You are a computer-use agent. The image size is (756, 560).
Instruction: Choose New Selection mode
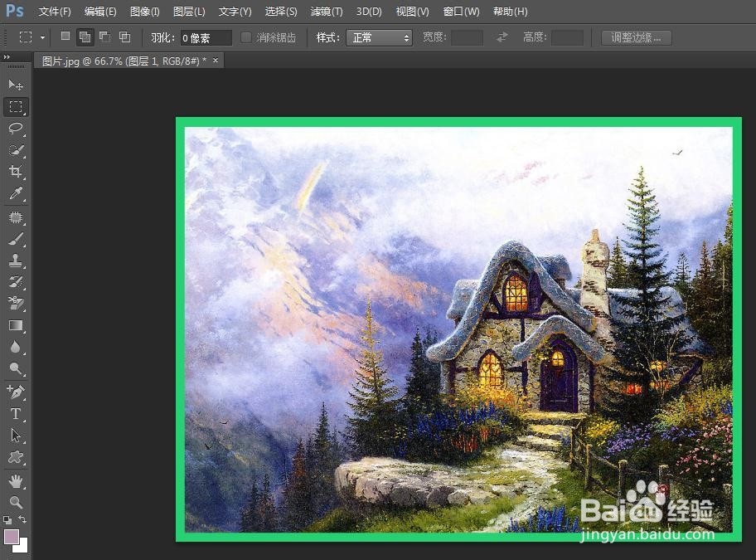pyautogui.click(x=65, y=37)
